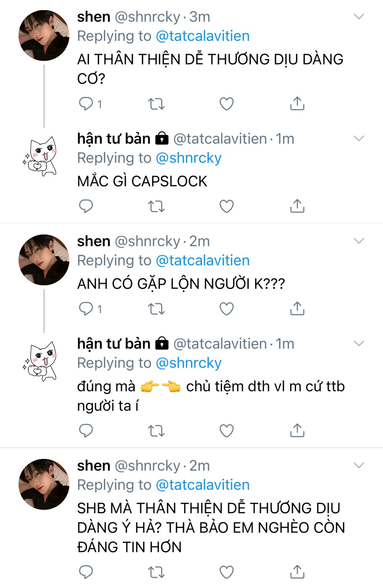Image resolution: width=383 pixels, height=588 pixels.
Task: Open 'hận tư bản' display name on 'đúng mà' tweet
Action: (x=114, y=344)
